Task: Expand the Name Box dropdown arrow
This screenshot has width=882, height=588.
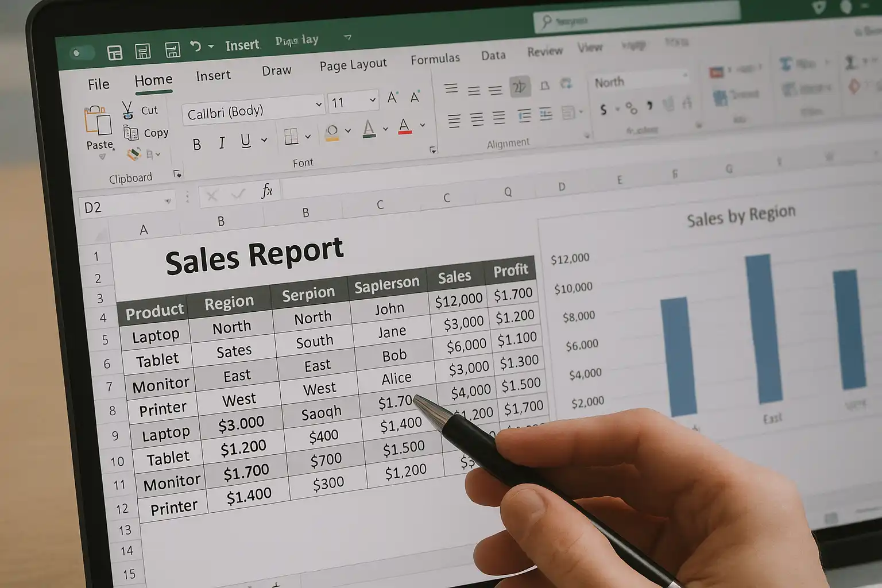Action: coord(168,201)
